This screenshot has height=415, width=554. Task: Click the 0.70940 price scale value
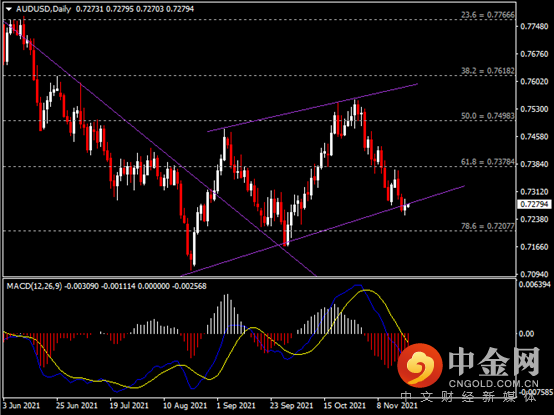click(x=534, y=274)
